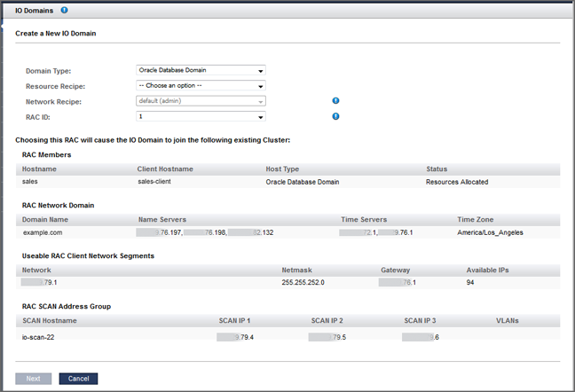Click the Hostname column header
The width and height of the screenshot is (575, 392).
click(39, 169)
